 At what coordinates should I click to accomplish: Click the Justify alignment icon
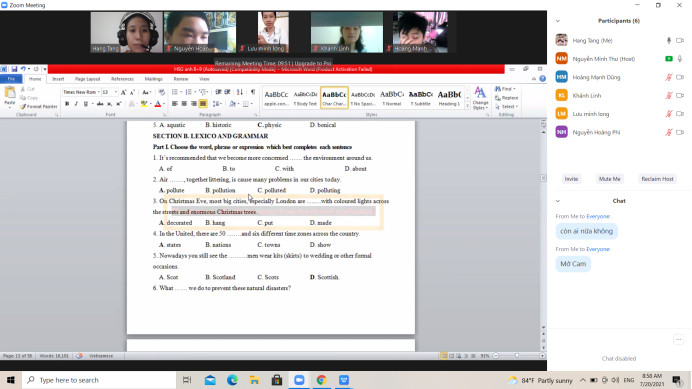click(203, 104)
